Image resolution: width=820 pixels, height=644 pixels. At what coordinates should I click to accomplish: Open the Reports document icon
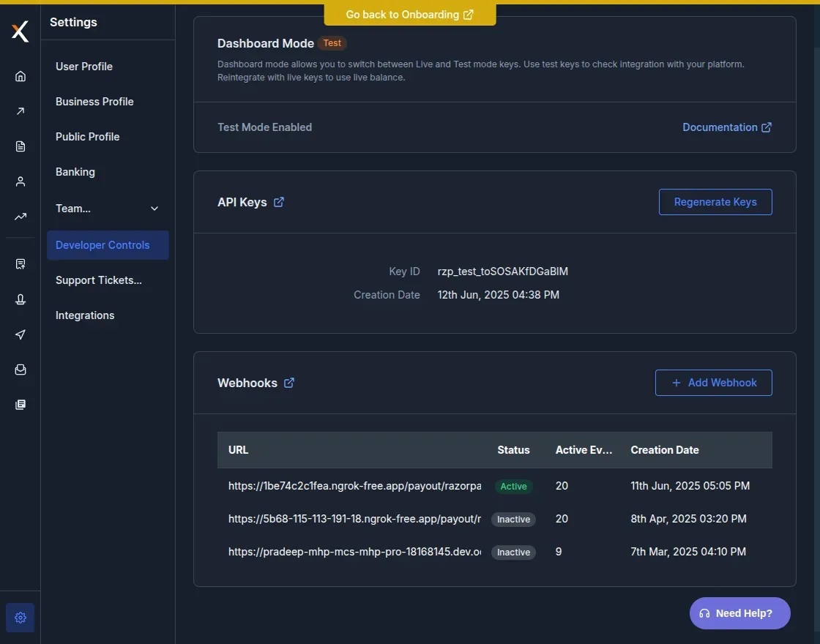20,146
